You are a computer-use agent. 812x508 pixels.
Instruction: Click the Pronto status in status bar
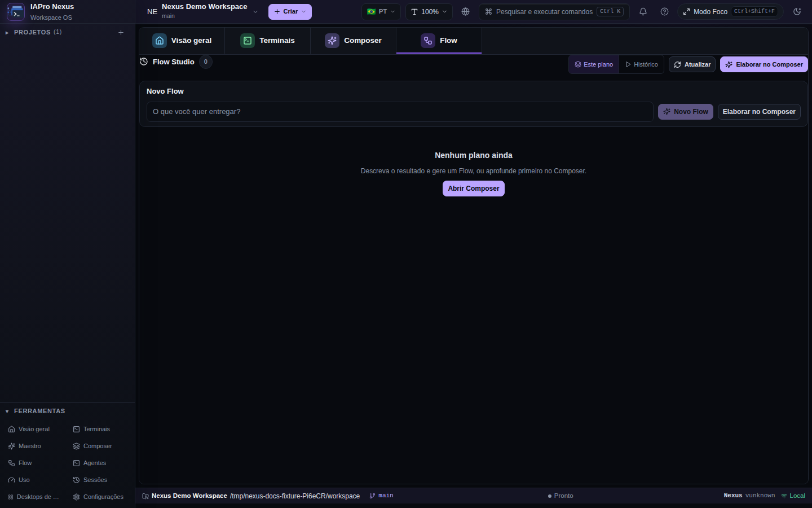tap(561, 496)
